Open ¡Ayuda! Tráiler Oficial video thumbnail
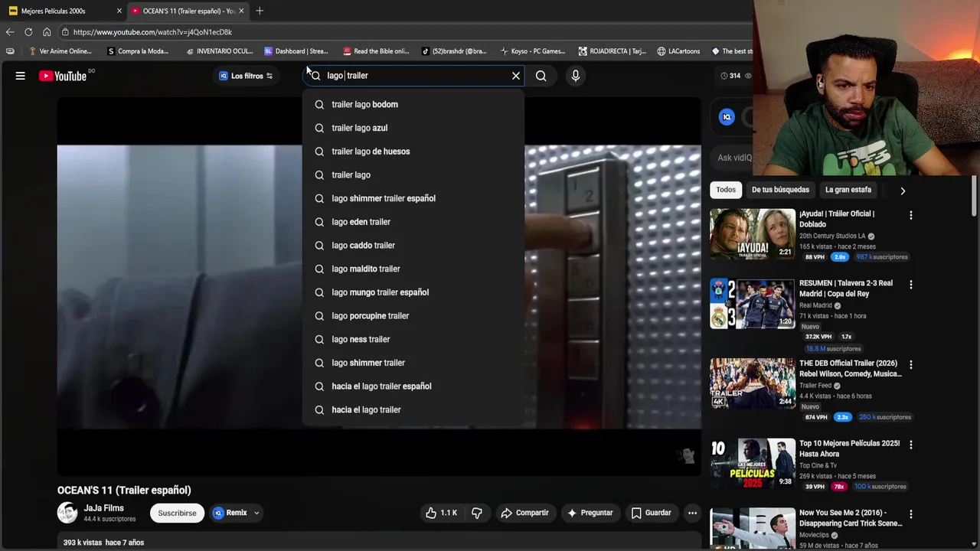 pyautogui.click(x=752, y=233)
